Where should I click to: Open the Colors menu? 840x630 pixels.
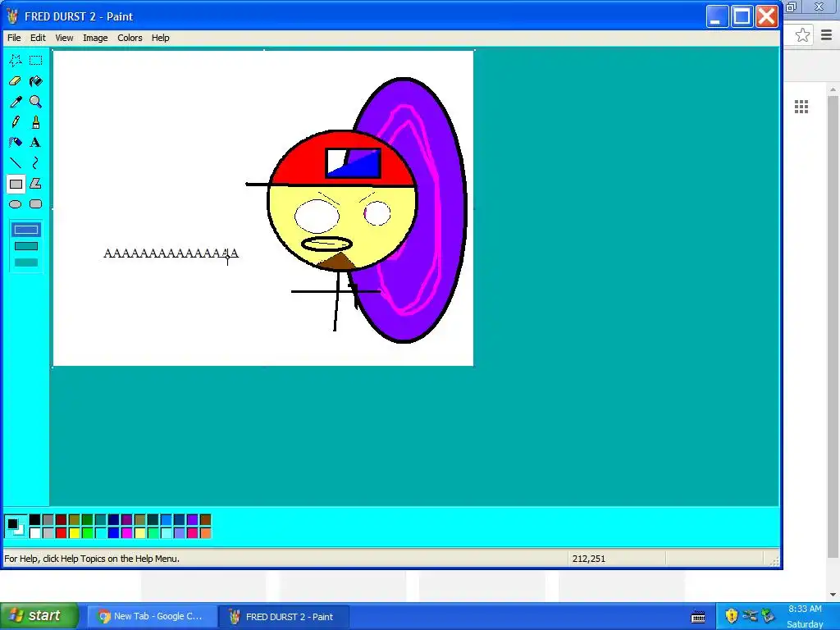[x=130, y=38]
